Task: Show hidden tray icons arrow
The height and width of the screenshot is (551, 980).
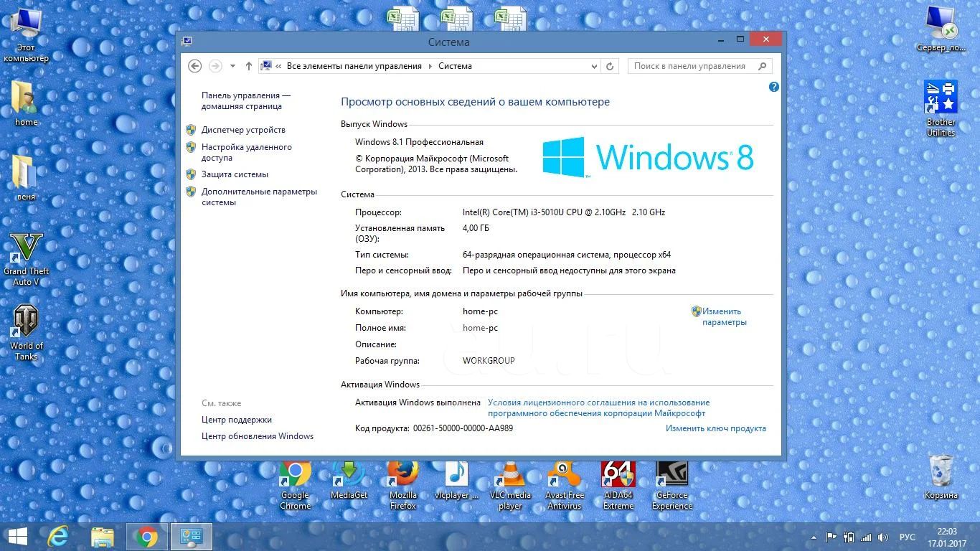Action: click(814, 537)
